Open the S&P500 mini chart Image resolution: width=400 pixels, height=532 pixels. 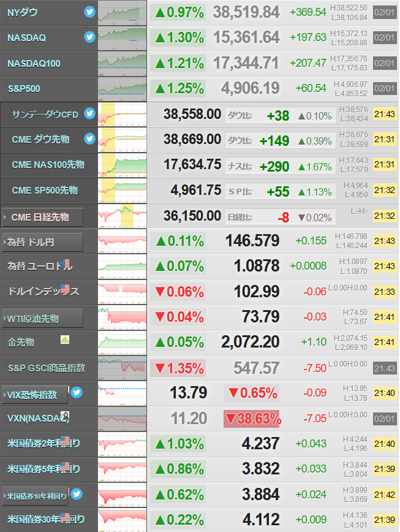coord(123,89)
